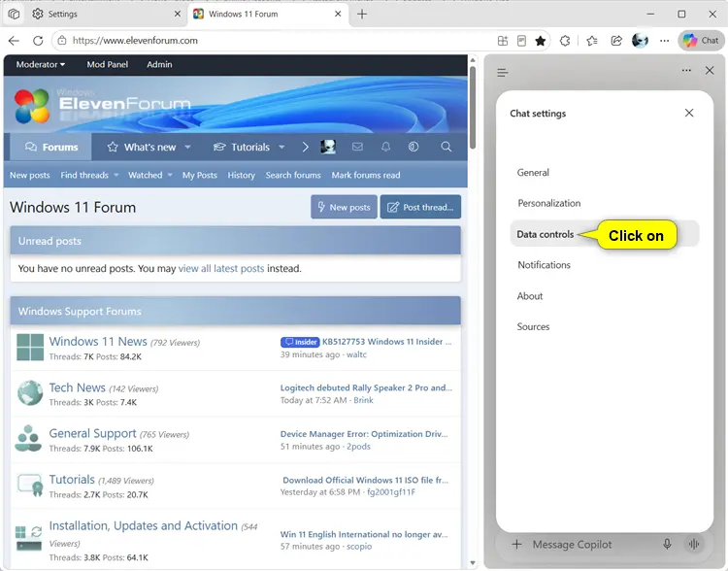Open the forum search magnifier icon
The width and height of the screenshot is (728, 571).
tap(446, 147)
